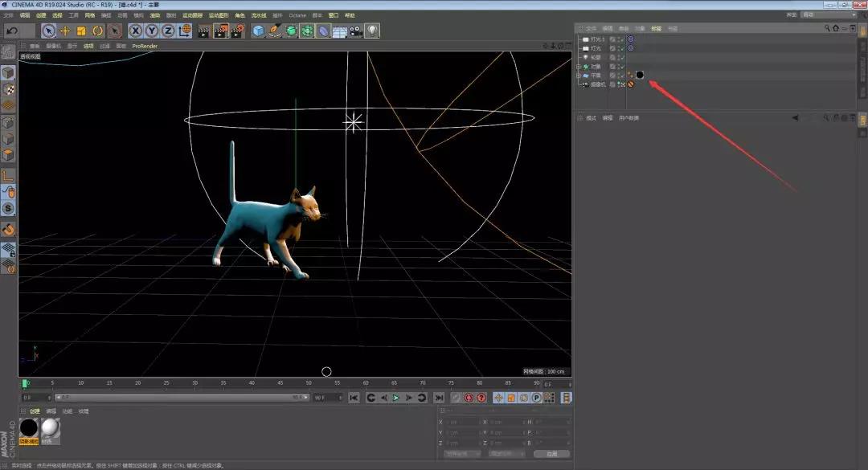The image size is (868, 470).
Task: Select the Rotate tool
Action: coord(97,31)
